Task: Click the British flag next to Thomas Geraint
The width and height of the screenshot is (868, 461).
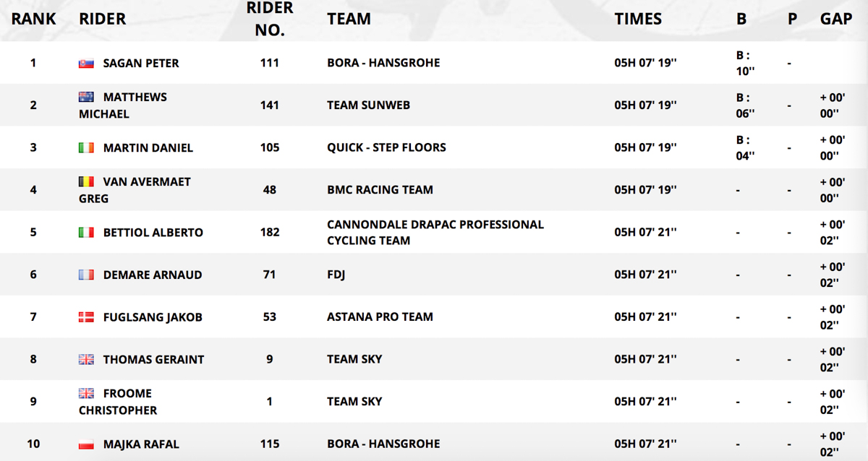Action: tap(87, 360)
